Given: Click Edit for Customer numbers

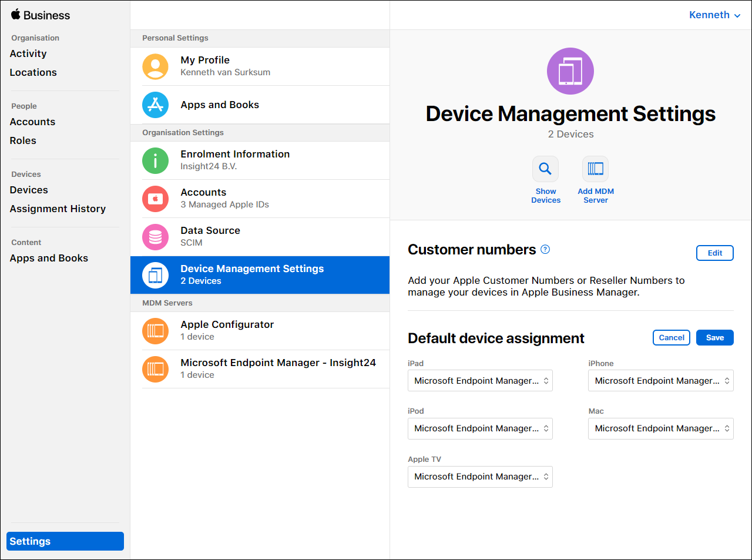Looking at the screenshot, I should click(715, 253).
